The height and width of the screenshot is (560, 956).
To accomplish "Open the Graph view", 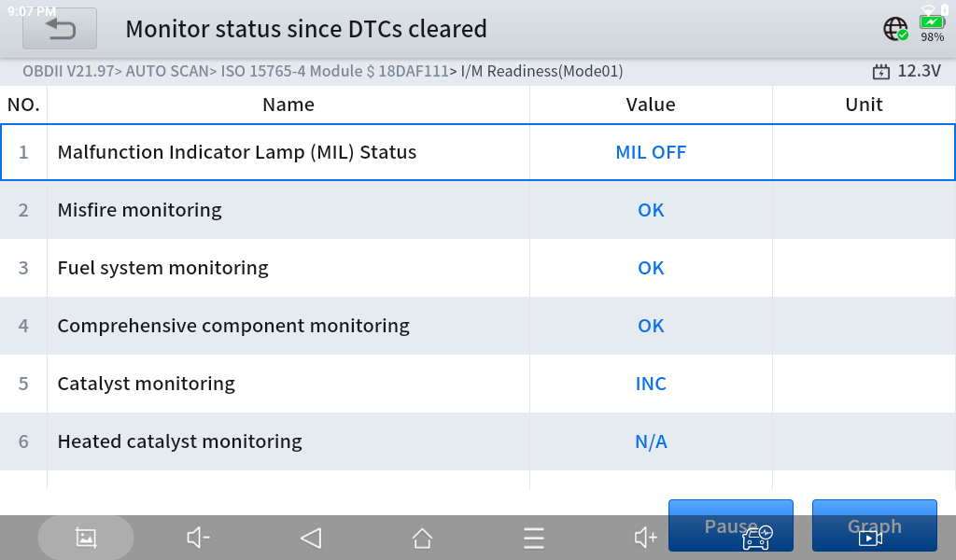I will point(874,525).
